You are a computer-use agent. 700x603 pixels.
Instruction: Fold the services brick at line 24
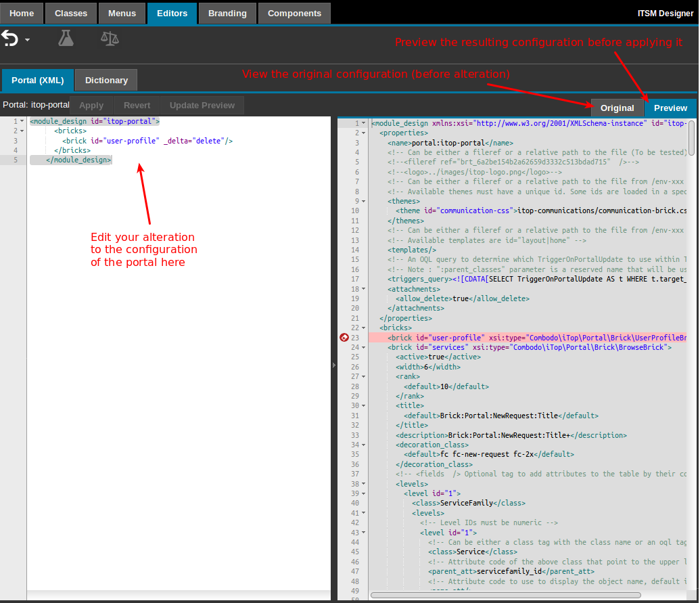pos(364,347)
